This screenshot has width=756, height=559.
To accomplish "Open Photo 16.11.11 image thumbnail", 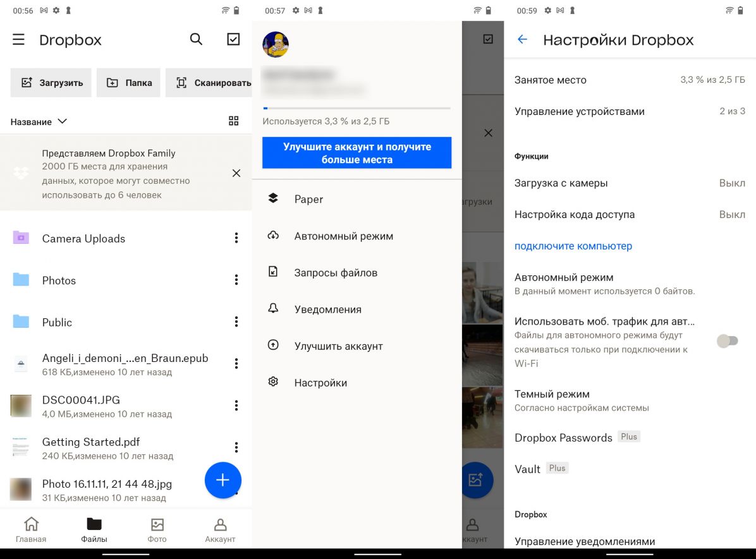I will click(x=21, y=490).
